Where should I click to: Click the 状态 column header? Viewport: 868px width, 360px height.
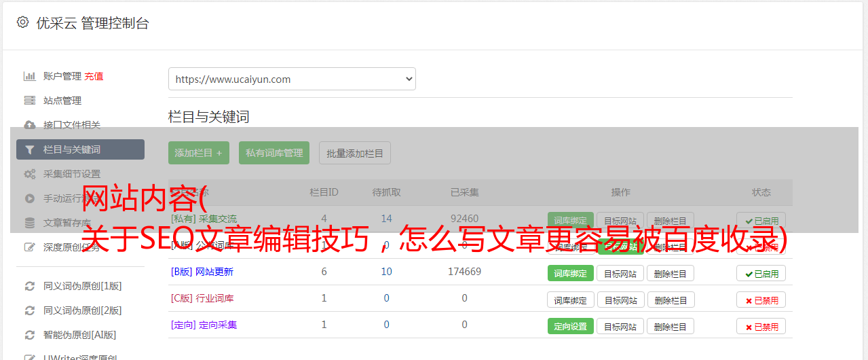pos(761,192)
